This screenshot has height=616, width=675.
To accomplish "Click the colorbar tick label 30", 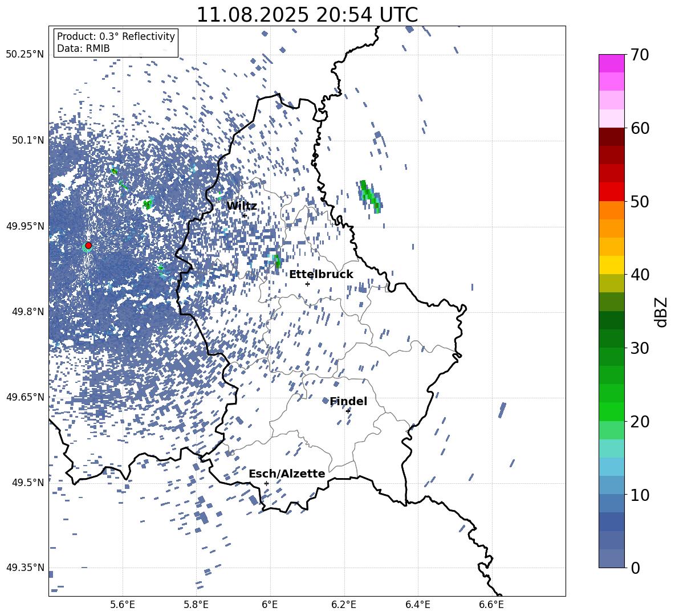I will tap(640, 348).
